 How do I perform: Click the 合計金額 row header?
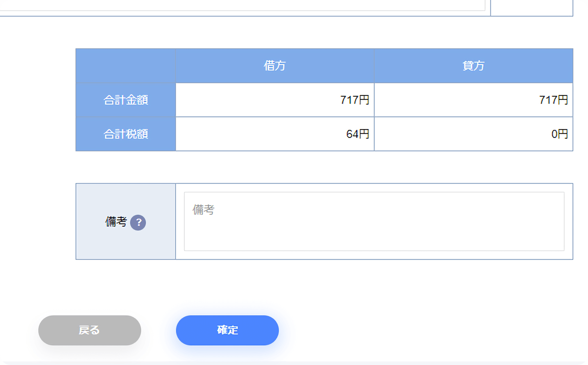[x=126, y=100]
